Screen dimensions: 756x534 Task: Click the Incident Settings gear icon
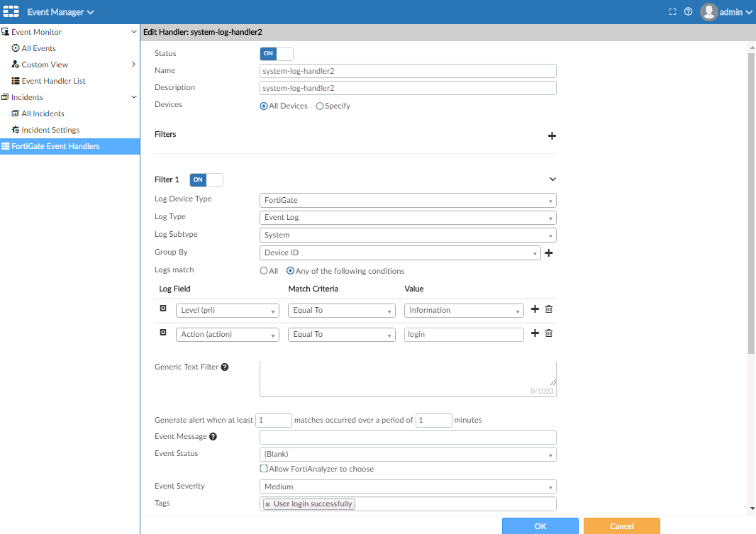[16, 130]
